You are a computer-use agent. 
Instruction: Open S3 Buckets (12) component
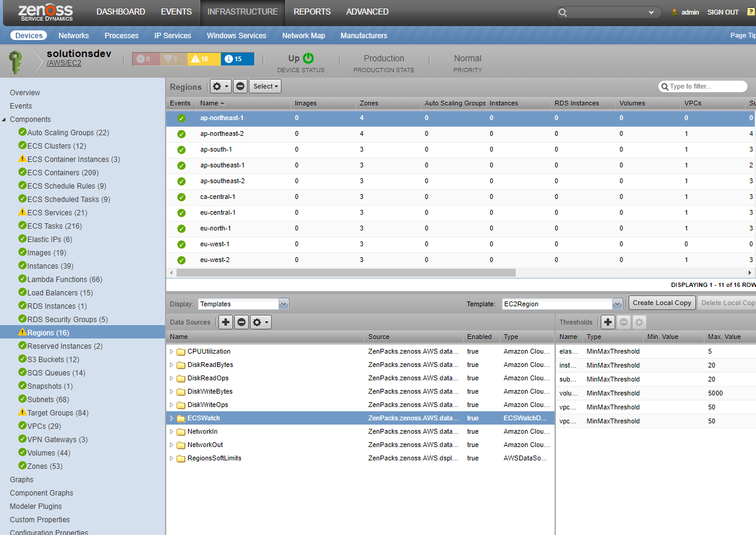53,360
